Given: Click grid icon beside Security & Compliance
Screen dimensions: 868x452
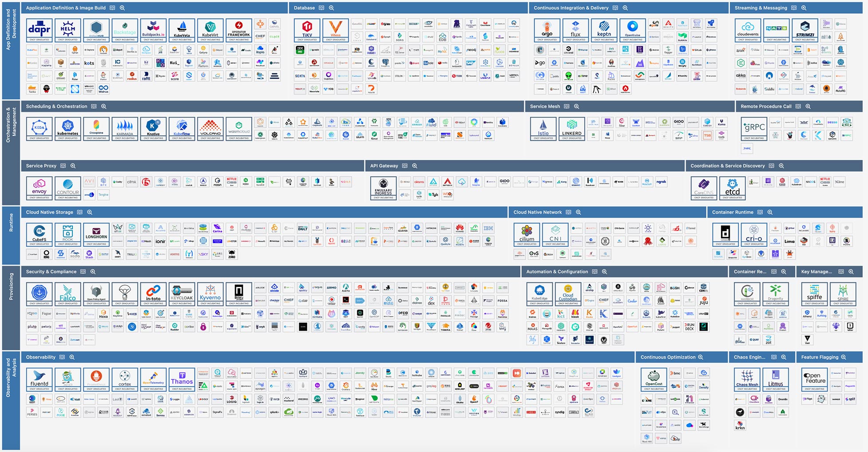Looking at the screenshot, I should (x=83, y=272).
